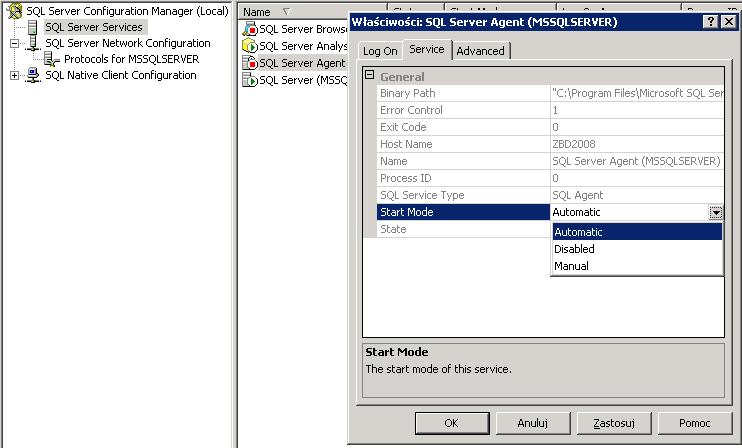Image resolution: width=742 pixels, height=448 pixels.
Task: Click the Name property label
Action: click(x=393, y=161)
